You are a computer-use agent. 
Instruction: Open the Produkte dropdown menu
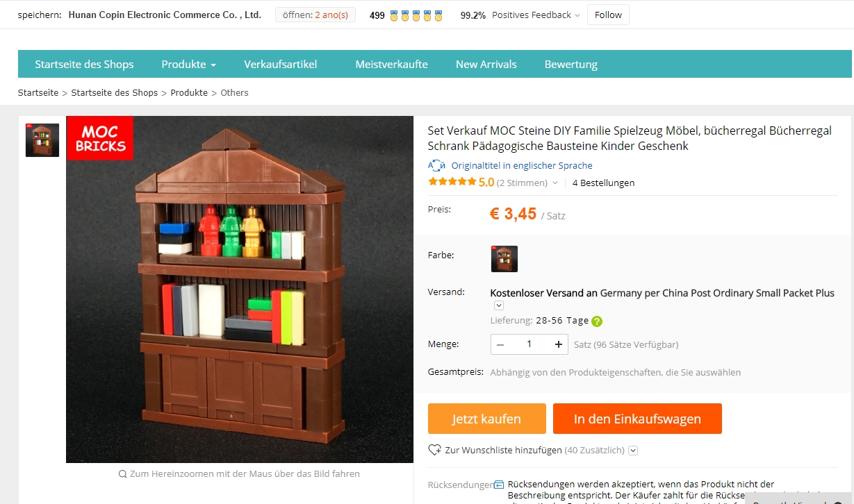188,64
